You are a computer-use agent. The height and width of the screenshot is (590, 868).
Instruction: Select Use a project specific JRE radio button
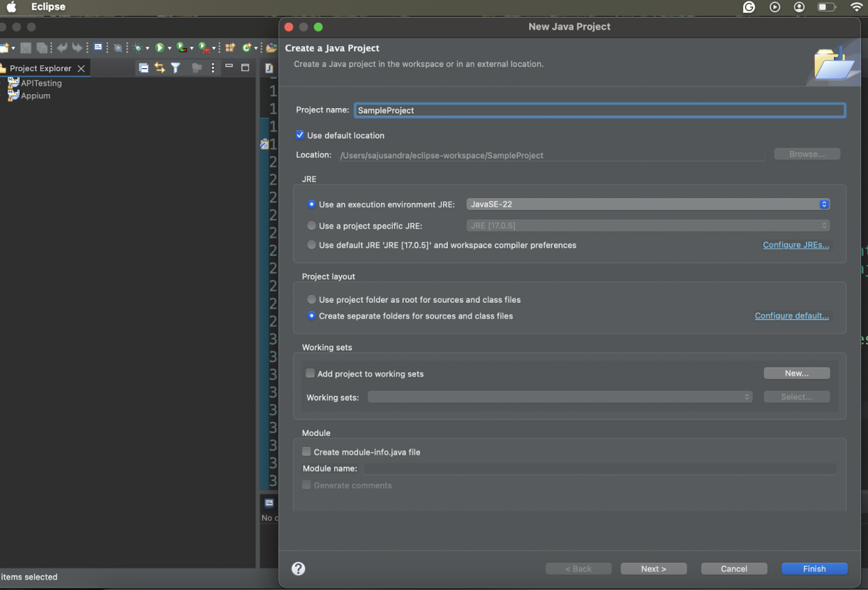[312, 225]
